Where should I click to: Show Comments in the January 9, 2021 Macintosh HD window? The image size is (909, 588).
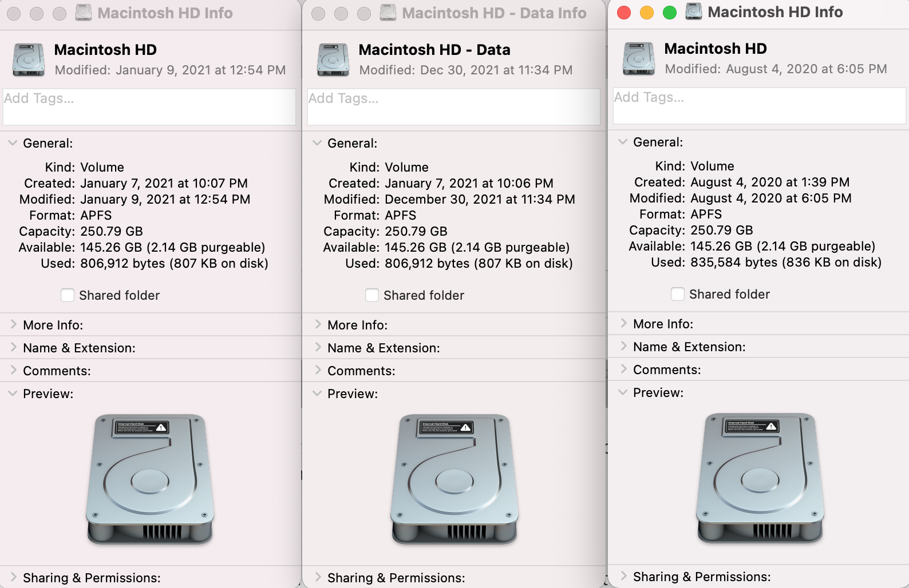[13, 371]
